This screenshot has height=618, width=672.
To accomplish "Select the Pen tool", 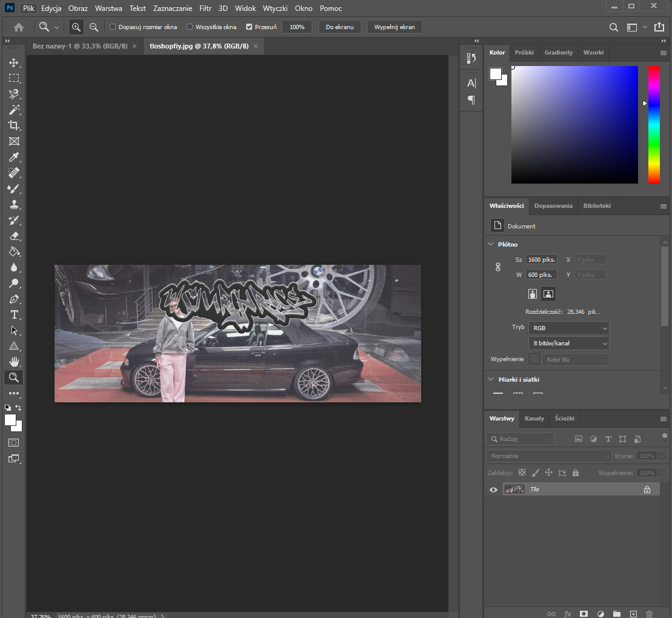I will (x=14, y=299).
